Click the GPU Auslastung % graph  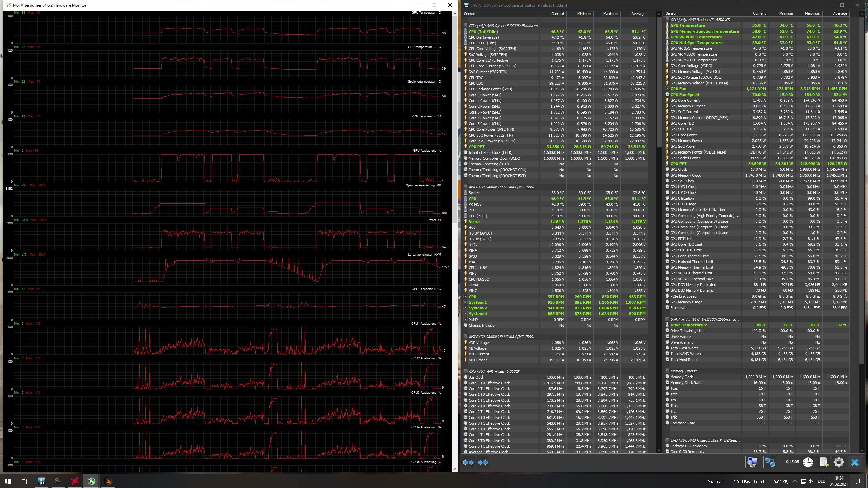(227, 167)
